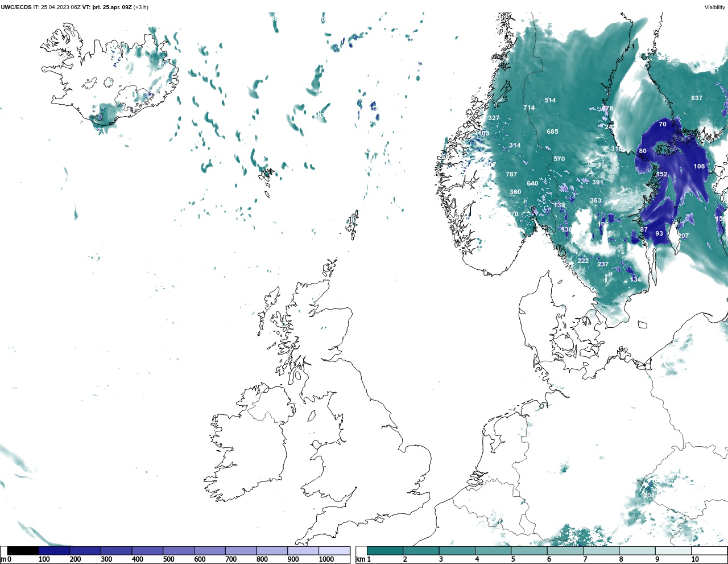Click the dark blue 100–200 m legend swatch
The height and width of the screenshot is (564, 728).
54,550
